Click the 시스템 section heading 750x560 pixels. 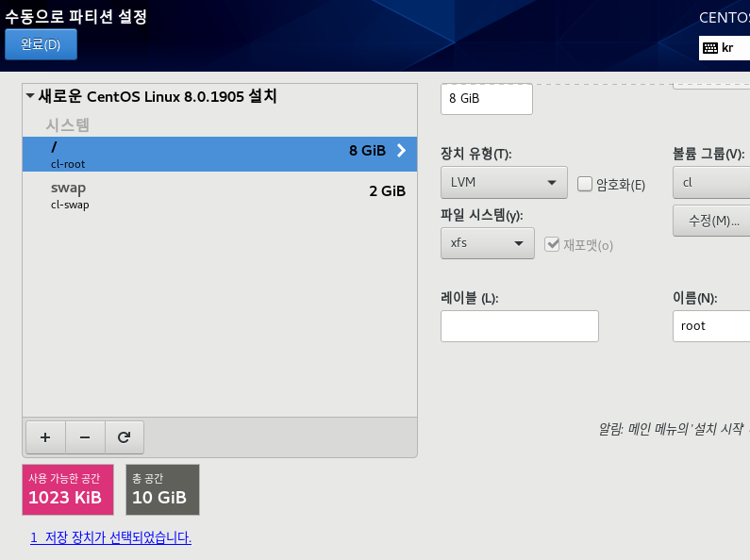tap(67, 125)
